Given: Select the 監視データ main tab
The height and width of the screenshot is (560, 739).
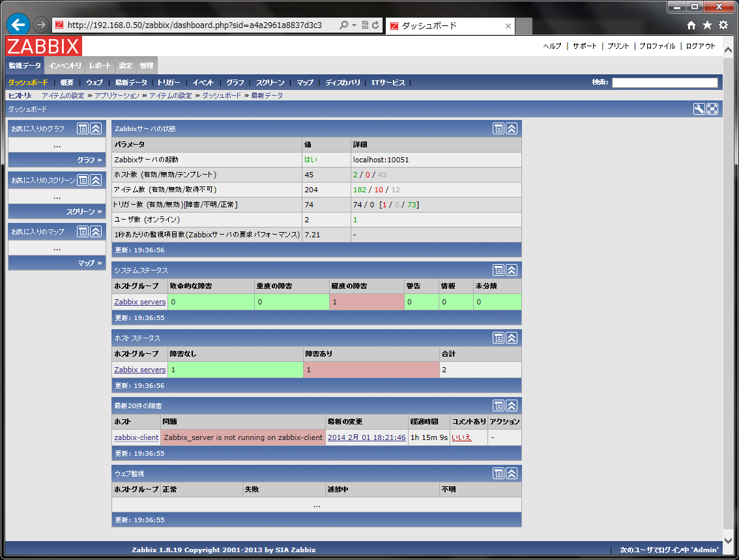Looking at the screenshot, I should pos(25,66).
